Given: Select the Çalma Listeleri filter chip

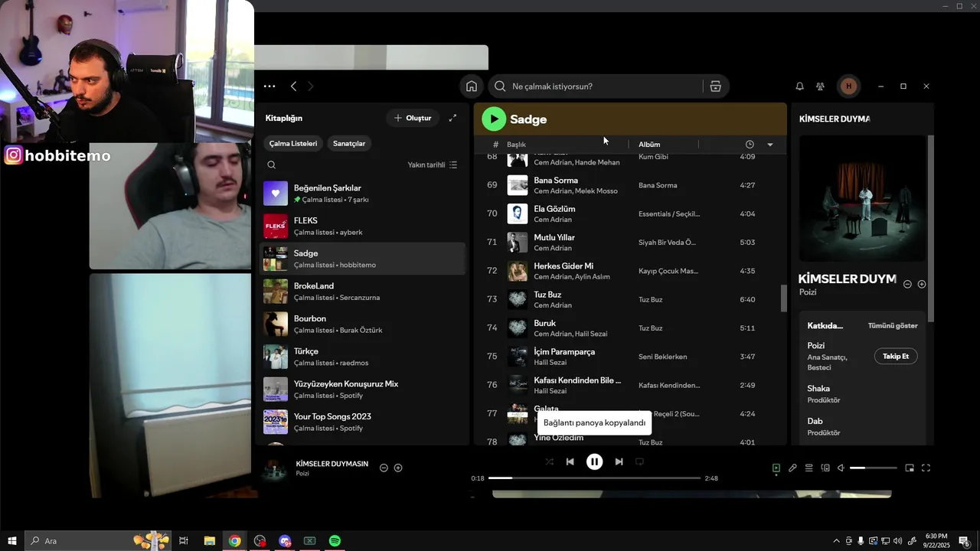Looking at the screenshot, I should pos(293,143).
